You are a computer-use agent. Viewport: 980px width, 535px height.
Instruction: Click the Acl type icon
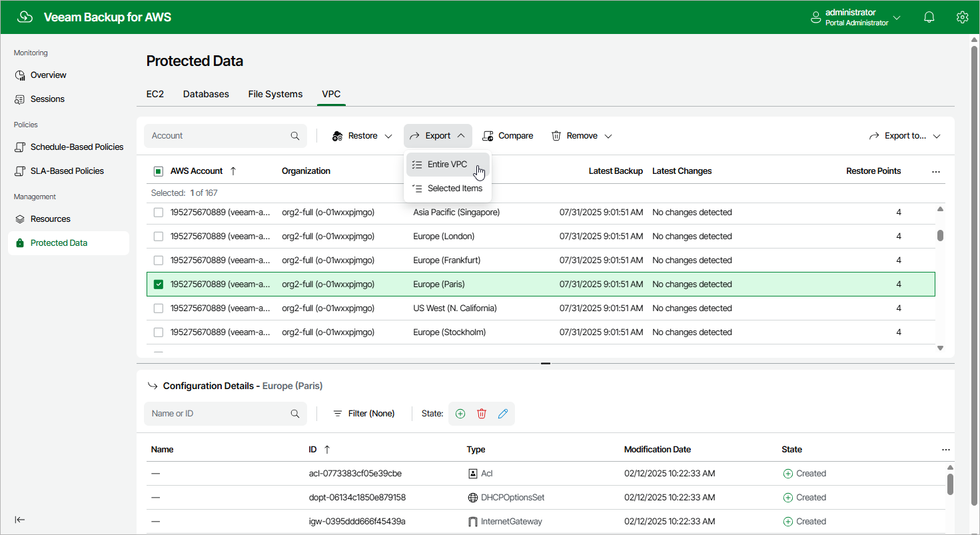pyautogui.click(x=473, y=474)
